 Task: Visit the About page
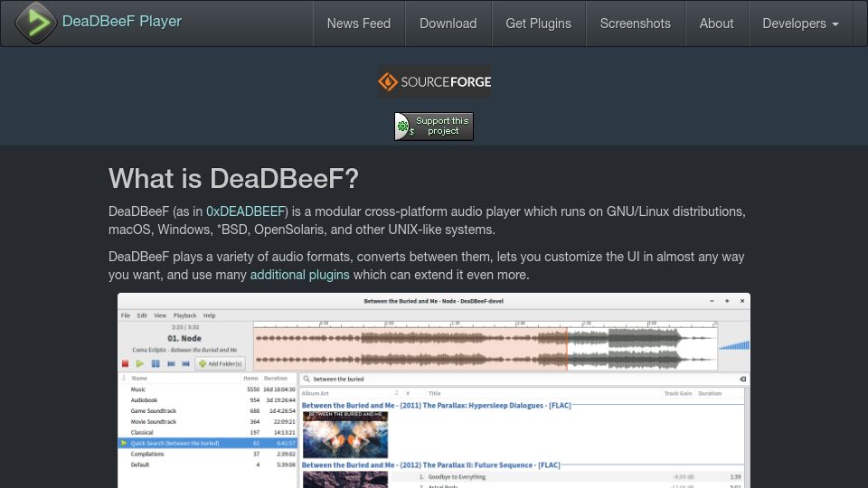tap(716, 23)
